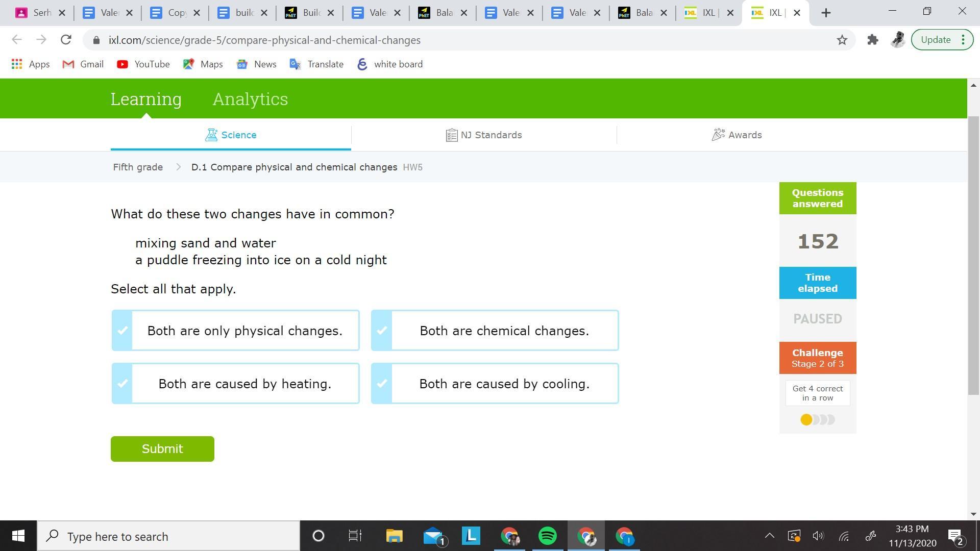Reload the IXL page
Screen dimensions: 980x551
click(x=66, y=40)
